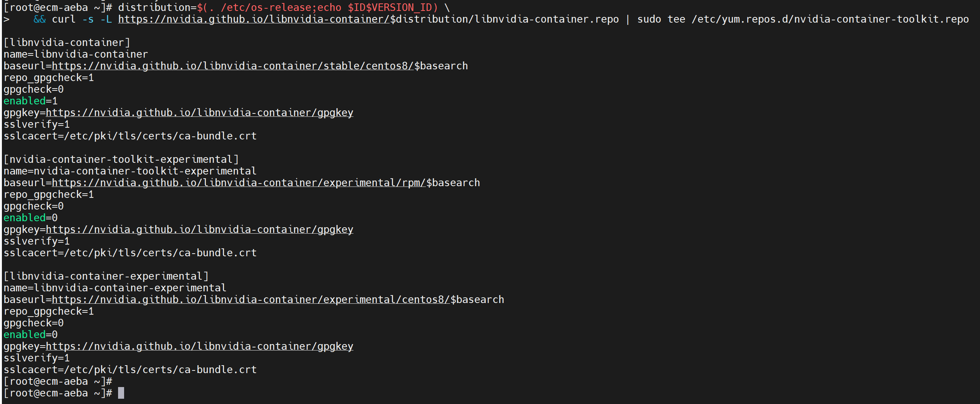Image resolution: width=980 pixels, height=404 pixels.
Task: Click the [libnvidia-container-experimental] section header
Action: tap(106, 276)
